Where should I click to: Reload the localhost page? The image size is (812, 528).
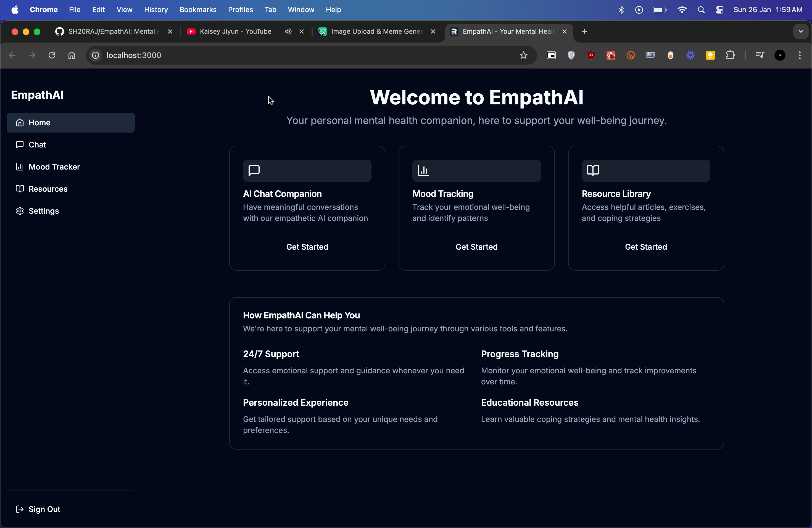52,55
